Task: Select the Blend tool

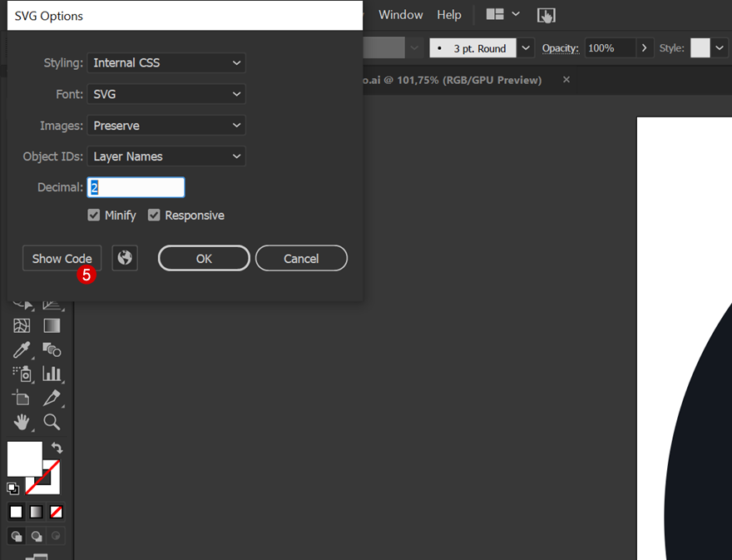Action: (52, 349)
